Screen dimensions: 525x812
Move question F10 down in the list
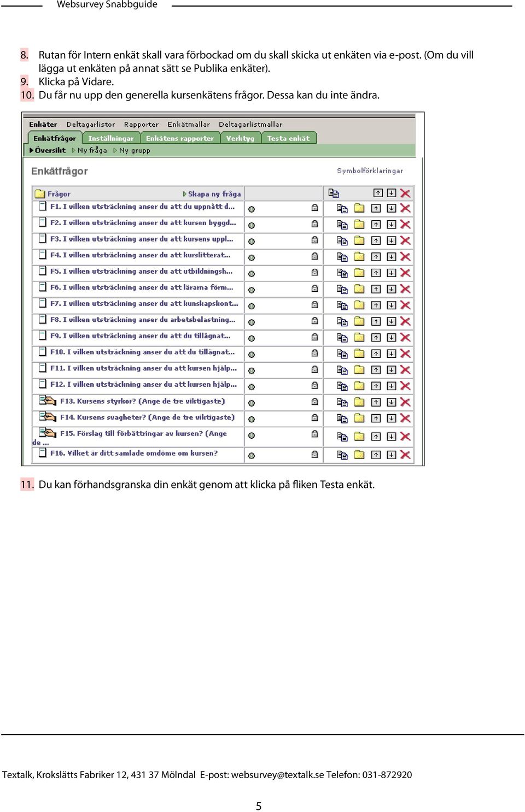[x=392, y=354]
